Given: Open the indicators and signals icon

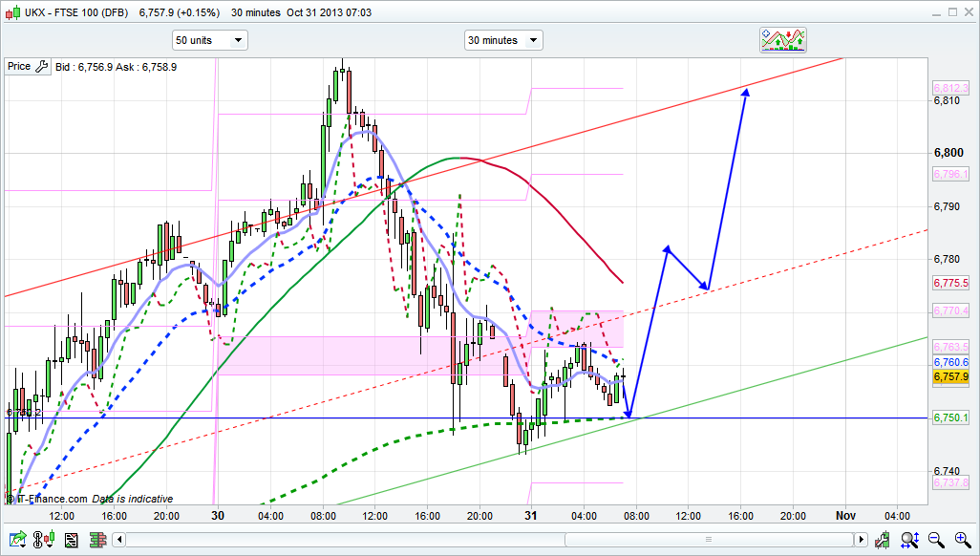Looking at the screenshot, I should (x=782, y=40).
